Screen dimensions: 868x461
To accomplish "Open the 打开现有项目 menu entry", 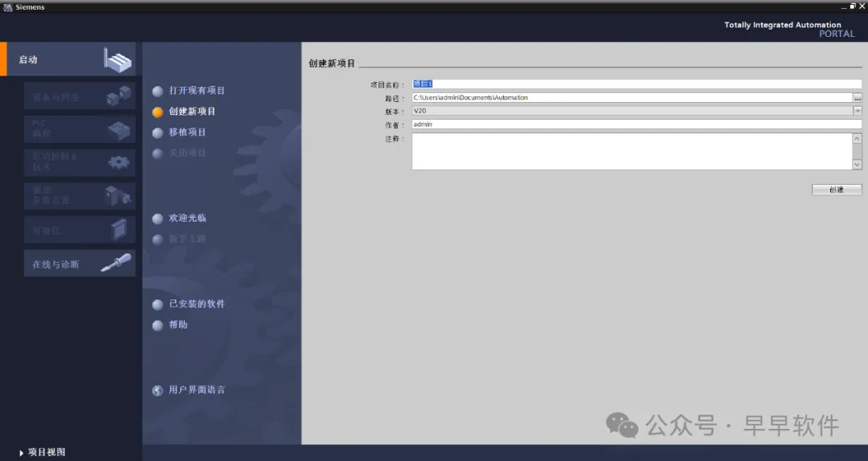I will [197, 90].
